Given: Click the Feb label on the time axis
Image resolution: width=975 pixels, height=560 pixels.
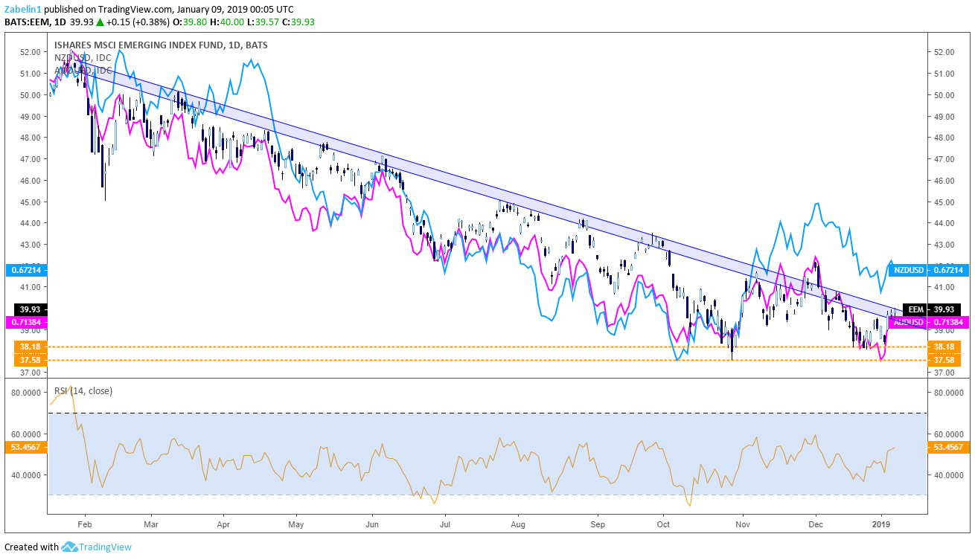Looking at the screenshot, I should click(84, 523).
